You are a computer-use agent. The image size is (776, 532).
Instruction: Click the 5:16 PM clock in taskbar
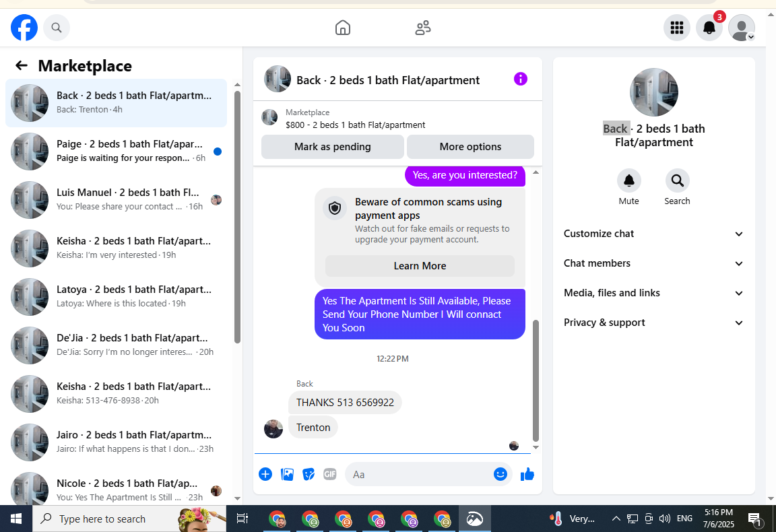point(719,512)
